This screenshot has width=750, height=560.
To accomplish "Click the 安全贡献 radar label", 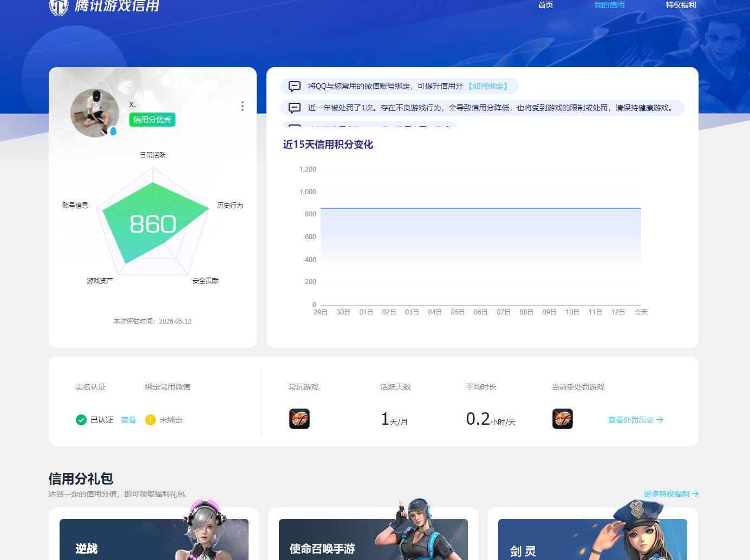I will tap(206, 281).
